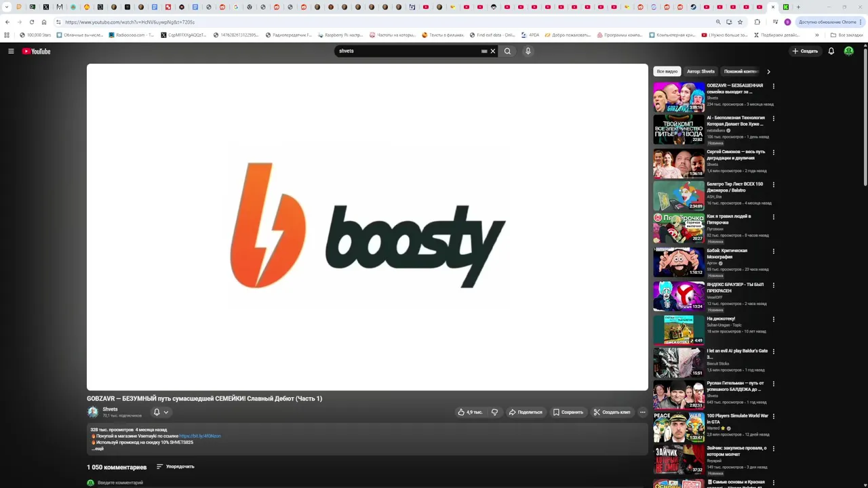Click Доступно обновление Chrome button

click(x=830, y=22)
